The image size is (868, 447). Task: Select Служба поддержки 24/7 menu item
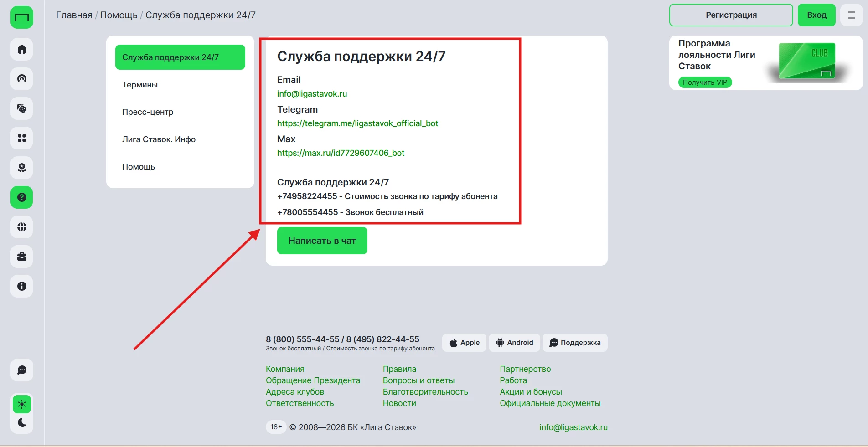click(x=180, y=57)
